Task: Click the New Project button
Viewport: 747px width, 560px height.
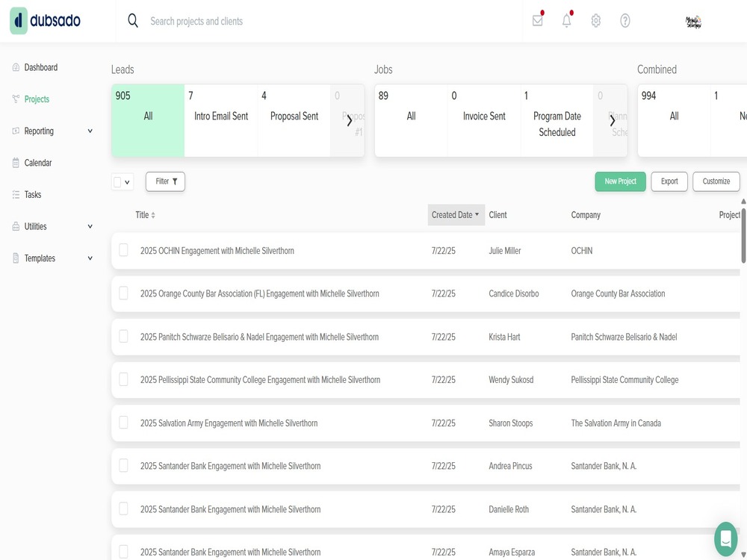Action: [x=620, y=181]
